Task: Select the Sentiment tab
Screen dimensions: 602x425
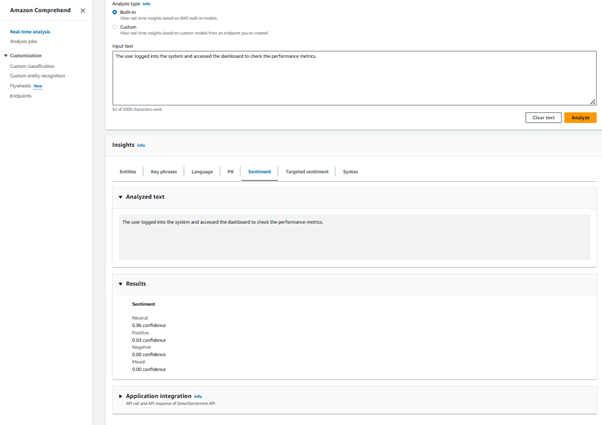Action: coord(260,172)
